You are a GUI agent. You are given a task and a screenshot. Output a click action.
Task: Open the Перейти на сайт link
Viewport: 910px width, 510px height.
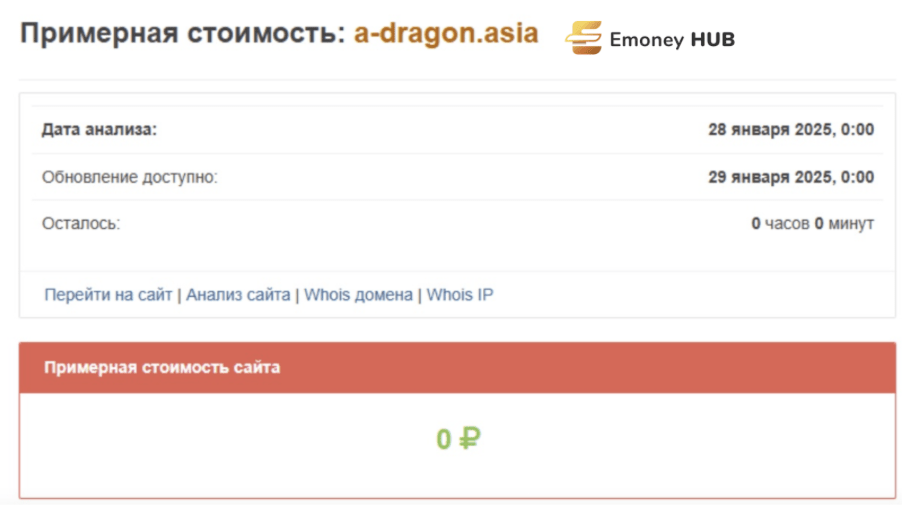[108, 295]
